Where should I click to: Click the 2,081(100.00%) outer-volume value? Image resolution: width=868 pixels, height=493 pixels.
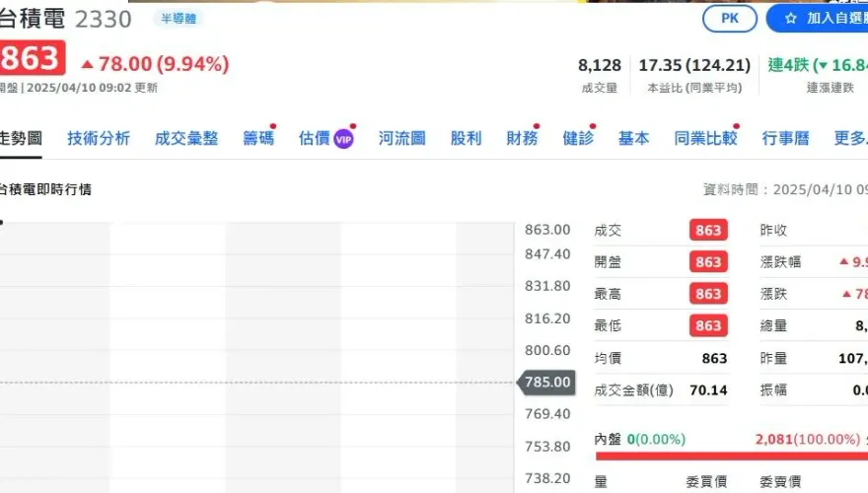pos(808,440)
